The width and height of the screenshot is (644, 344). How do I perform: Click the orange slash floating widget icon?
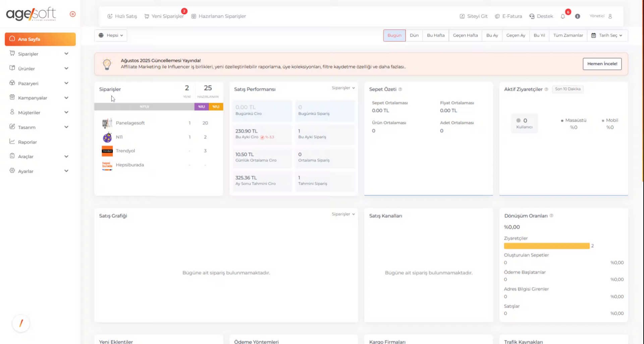pyautogui.click(x=21, y=323)
